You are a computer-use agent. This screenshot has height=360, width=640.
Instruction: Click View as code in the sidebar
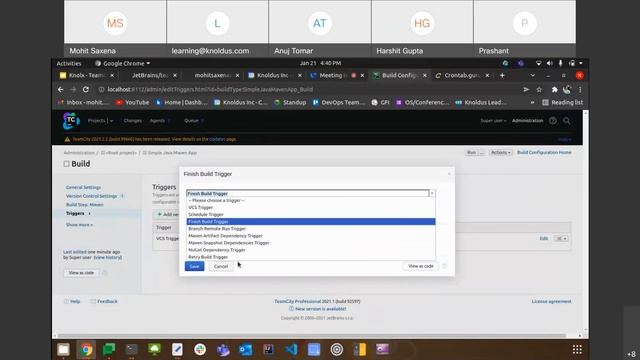(81, 273)
